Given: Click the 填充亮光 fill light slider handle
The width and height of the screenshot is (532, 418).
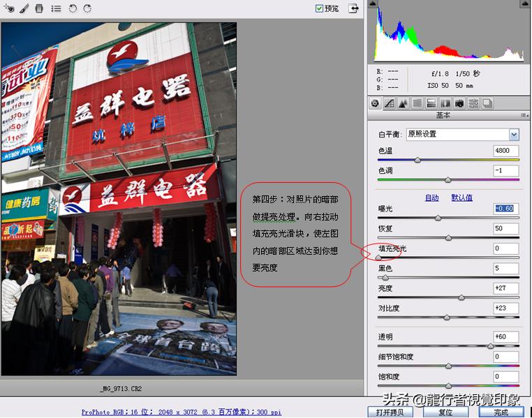Looking at the screenshot, I should (x=378, y=258).
